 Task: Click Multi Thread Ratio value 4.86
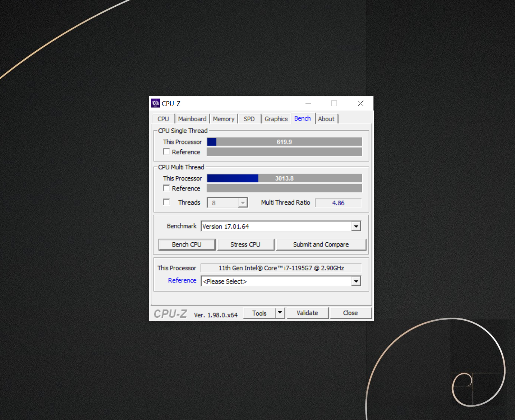338,203
